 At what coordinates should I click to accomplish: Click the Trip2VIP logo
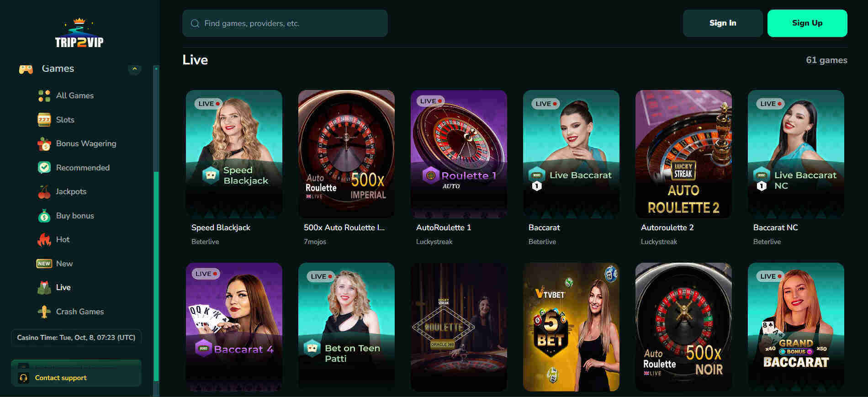[79, 33]
